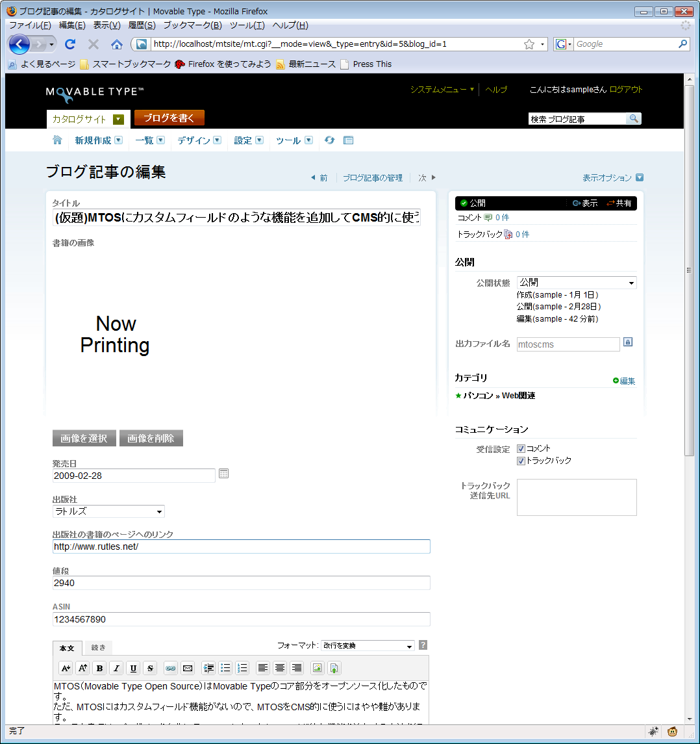The image size is (700, 744).
Task: Click the Bold formatting icon in editor
Action: [x=99, y=668]
